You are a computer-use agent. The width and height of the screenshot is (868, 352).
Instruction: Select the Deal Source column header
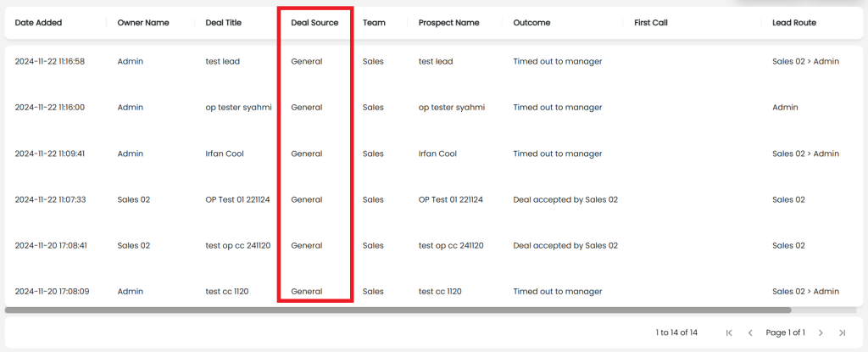[x=314, y=23]
